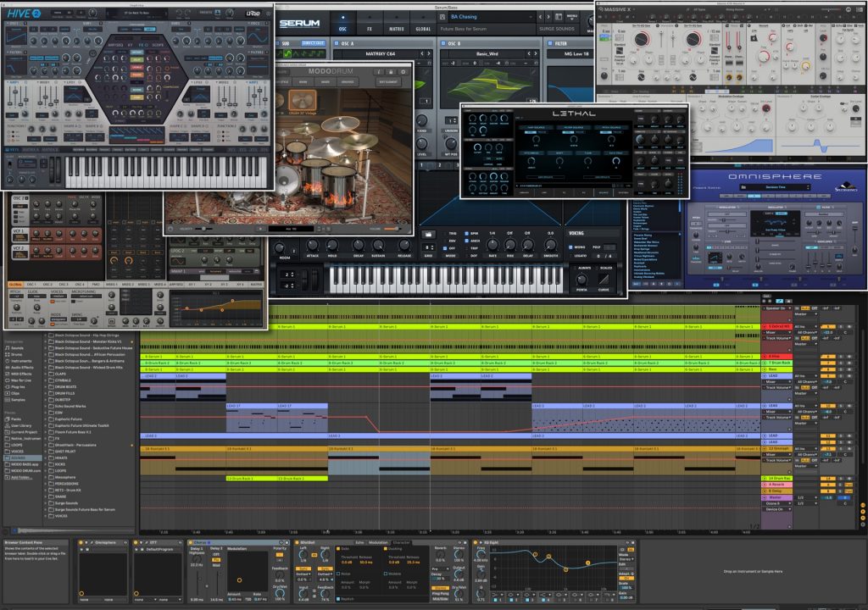Click Add Folder link in browser places

[20, 477]
